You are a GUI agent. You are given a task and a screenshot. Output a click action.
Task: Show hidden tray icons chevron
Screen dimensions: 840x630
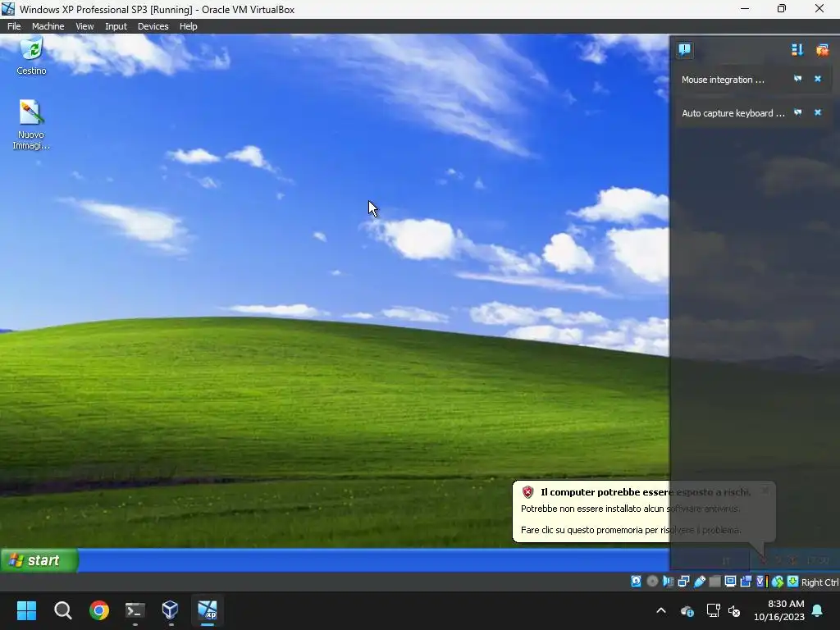(661, 610)
